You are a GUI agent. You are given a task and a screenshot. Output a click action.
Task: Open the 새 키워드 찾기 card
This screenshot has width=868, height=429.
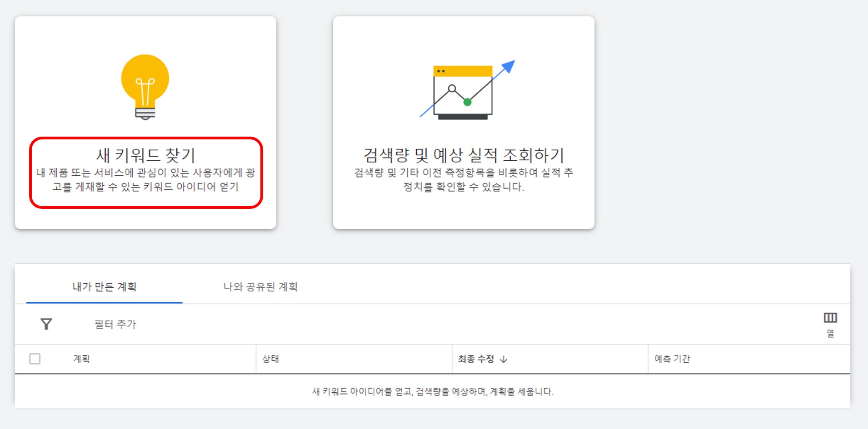[145, 123]
